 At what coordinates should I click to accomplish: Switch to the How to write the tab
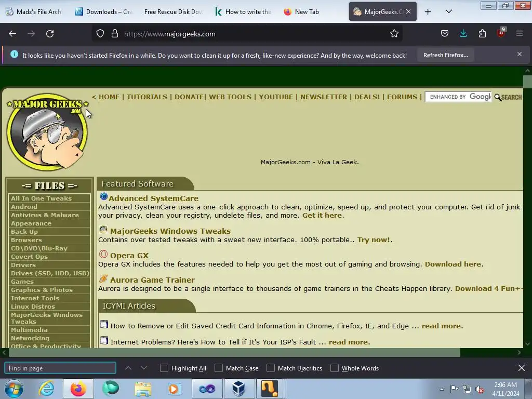point(244,12)
